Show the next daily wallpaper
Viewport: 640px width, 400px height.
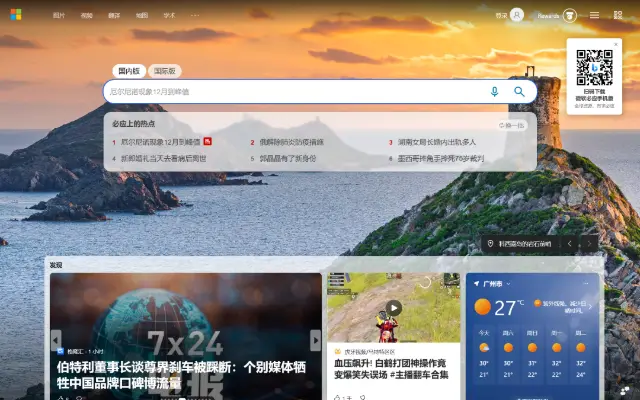click(x=589, y=244)
